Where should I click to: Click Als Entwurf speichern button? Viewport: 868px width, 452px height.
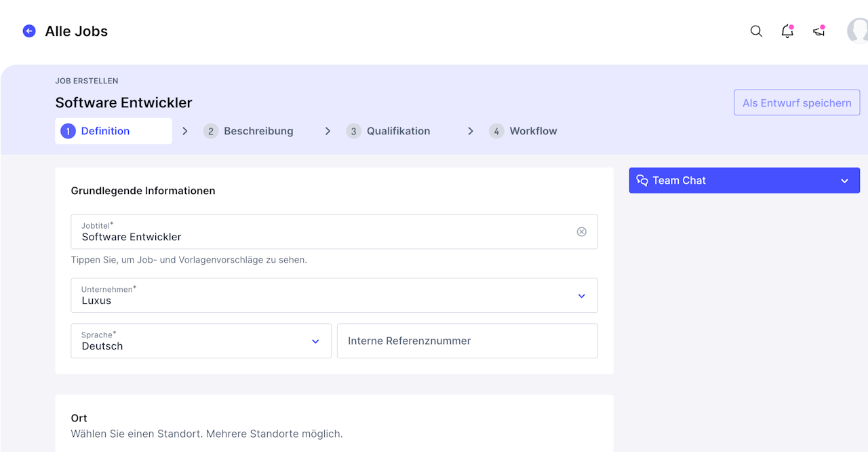pyautogui.click(x=797, y=103)
